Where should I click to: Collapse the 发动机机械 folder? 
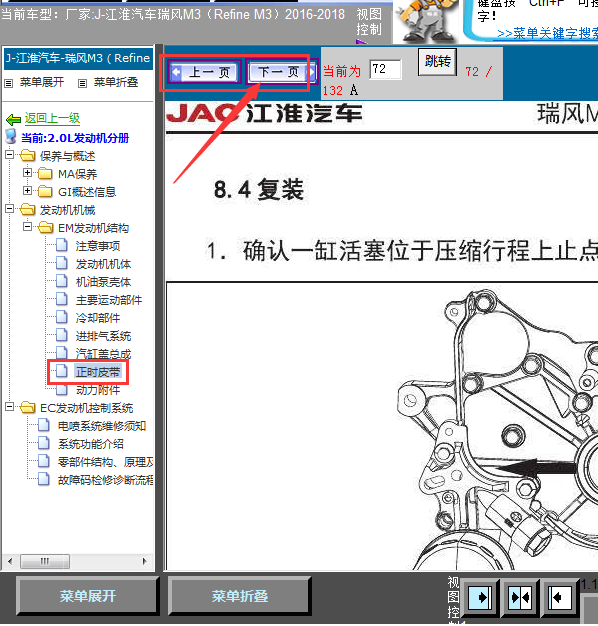(x=9, y=209)
